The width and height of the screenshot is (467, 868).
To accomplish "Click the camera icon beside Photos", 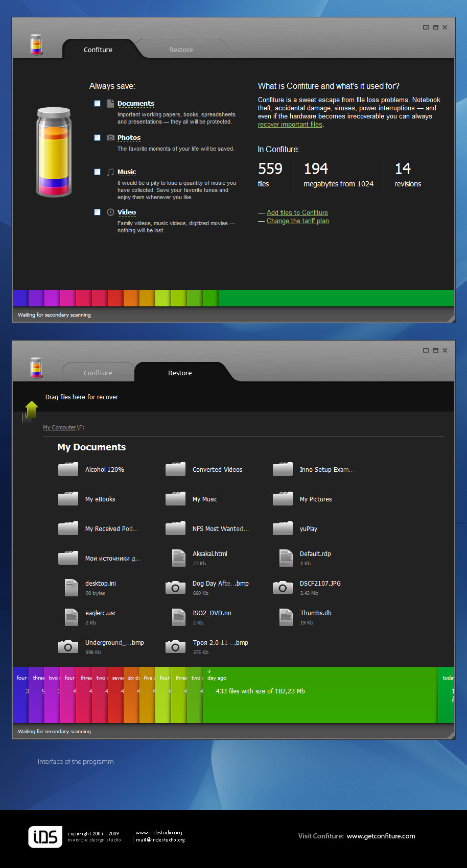I will pos(110,138).
